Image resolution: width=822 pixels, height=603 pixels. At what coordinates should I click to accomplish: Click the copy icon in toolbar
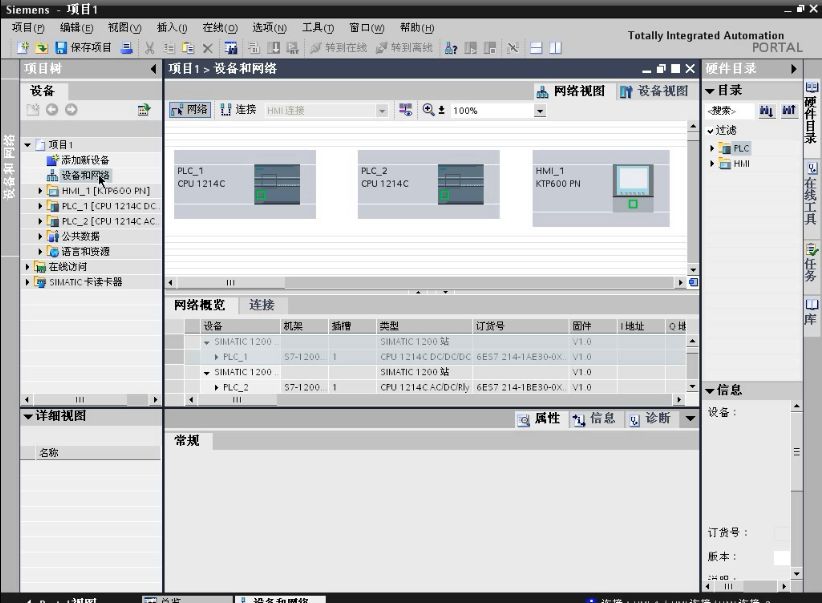click(x=169, y=48)
